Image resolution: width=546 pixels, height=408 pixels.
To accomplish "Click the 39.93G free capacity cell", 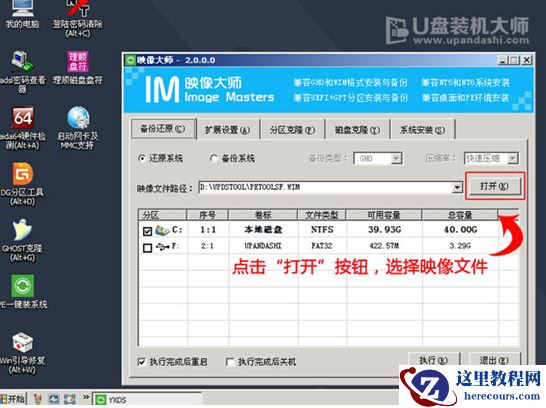I will tap(384, 230).
